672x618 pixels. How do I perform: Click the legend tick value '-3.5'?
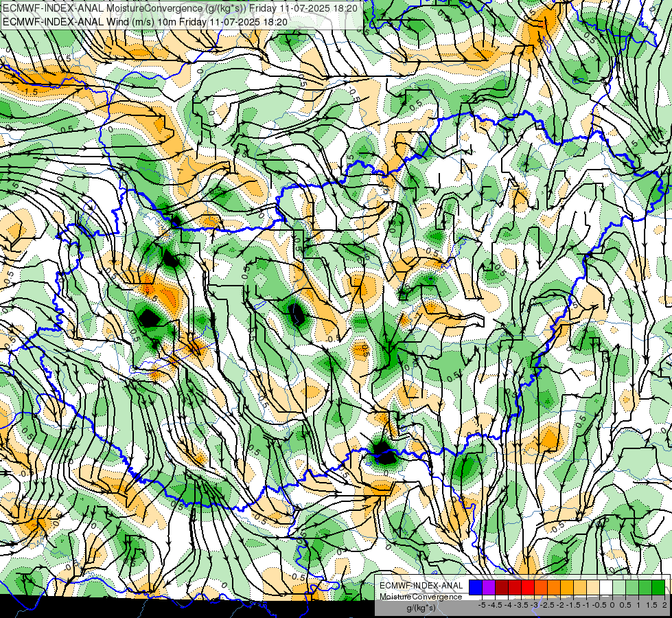click(522, 605)
